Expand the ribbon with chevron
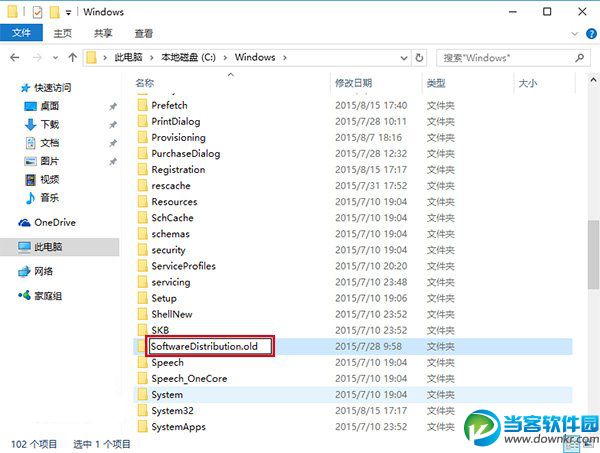The image size is (600, 453). 574,34
